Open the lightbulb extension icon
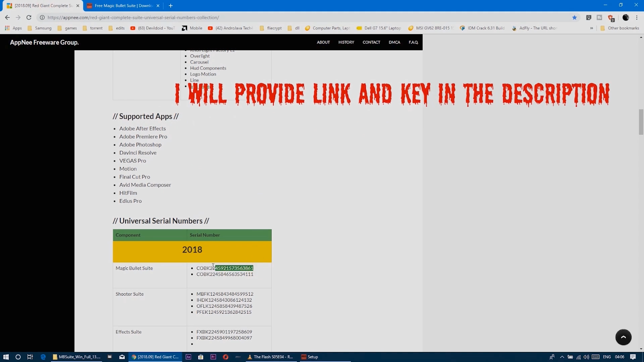644x362 pixels. (589, 17)
